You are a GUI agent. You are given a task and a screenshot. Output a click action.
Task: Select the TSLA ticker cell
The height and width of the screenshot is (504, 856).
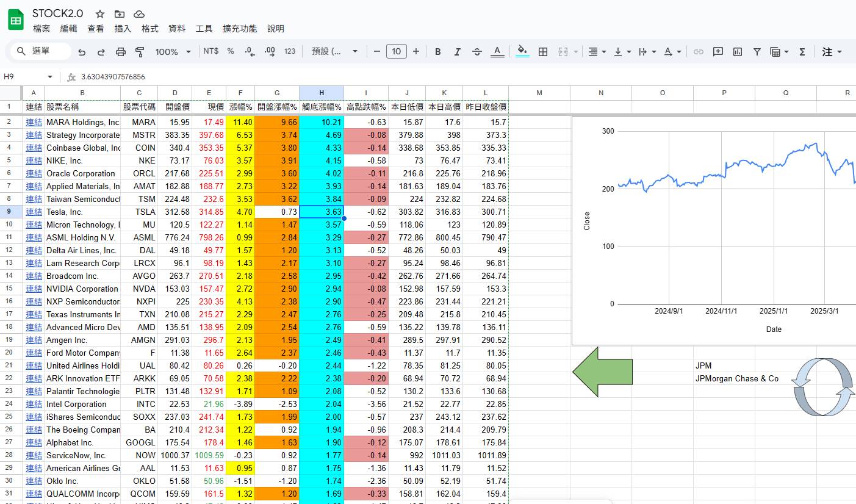point(139,212)
